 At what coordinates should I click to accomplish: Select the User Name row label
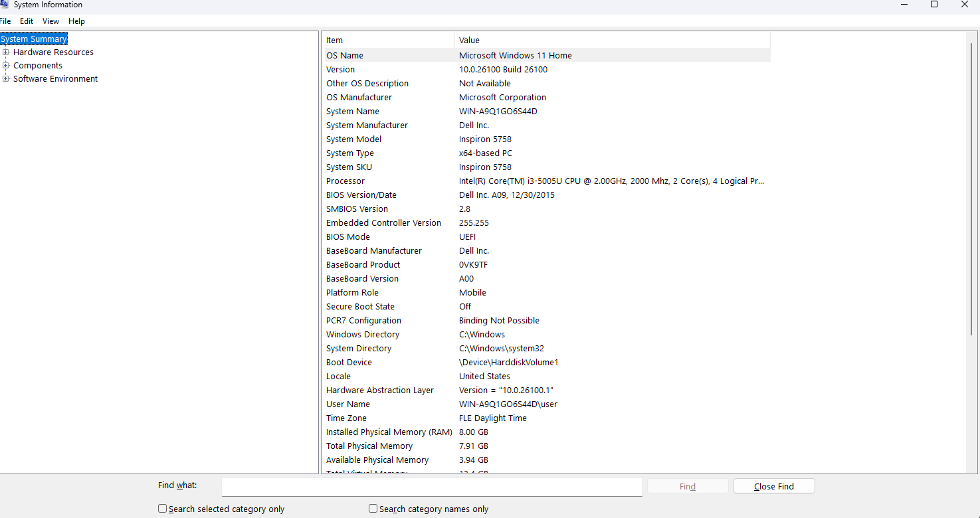348,404
